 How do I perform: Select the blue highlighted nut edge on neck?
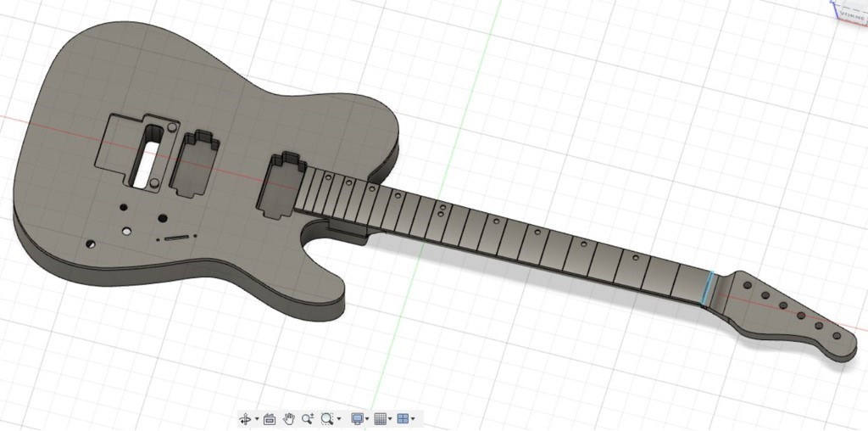[x=708, y=289]
